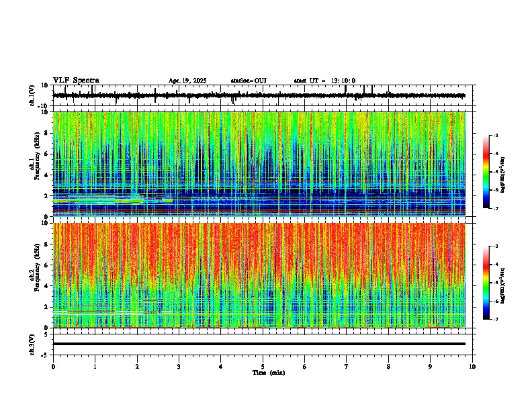The image size is (532, 411).
Task: Click ch.1 spectrogram frequency tick "2"
Action: coord(47,195)
